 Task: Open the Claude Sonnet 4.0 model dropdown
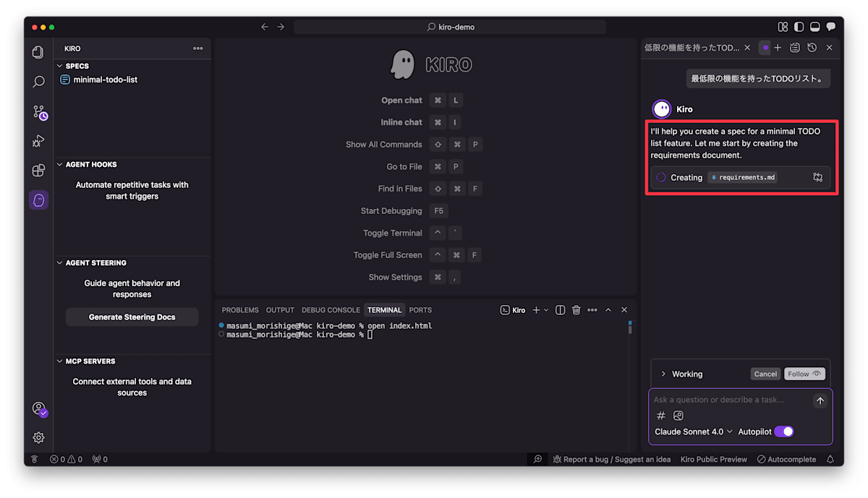point(694,432)
